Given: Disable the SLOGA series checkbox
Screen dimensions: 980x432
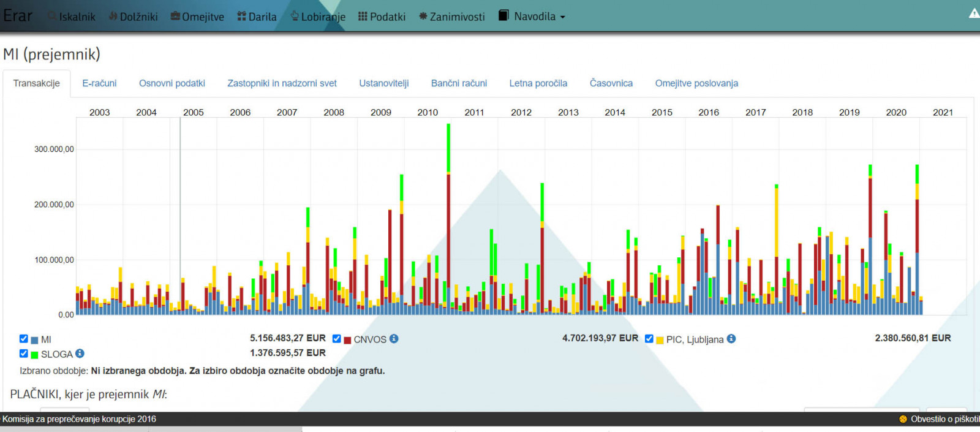Looking at the screenshot, I should tap(24, 354).
